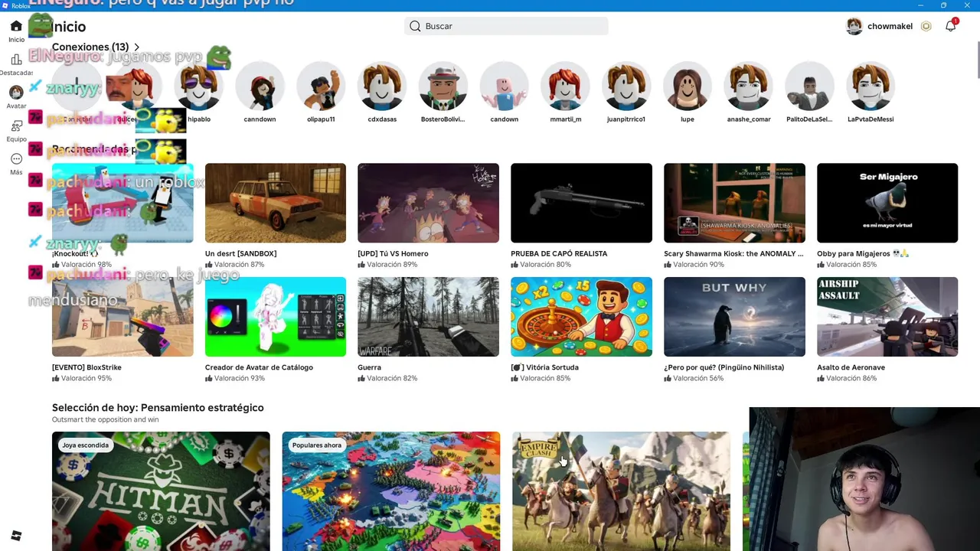Click Creador de Avatar de Catálogo title
This screenshot has width=980, height=551.
point(259,367)
